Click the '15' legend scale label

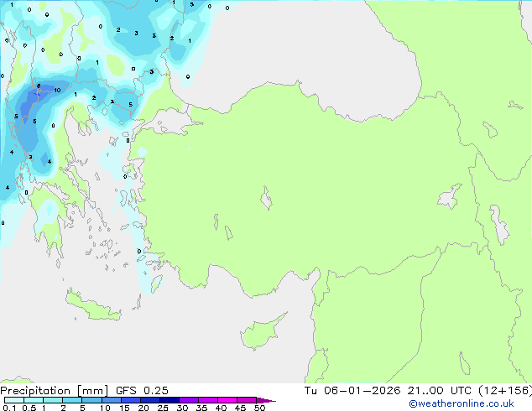click(x=124, y=408)
